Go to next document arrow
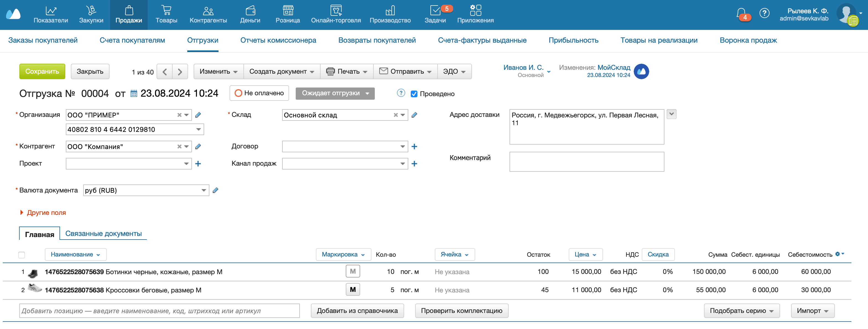This screenshot has height=329, width=868. (180, 71)
